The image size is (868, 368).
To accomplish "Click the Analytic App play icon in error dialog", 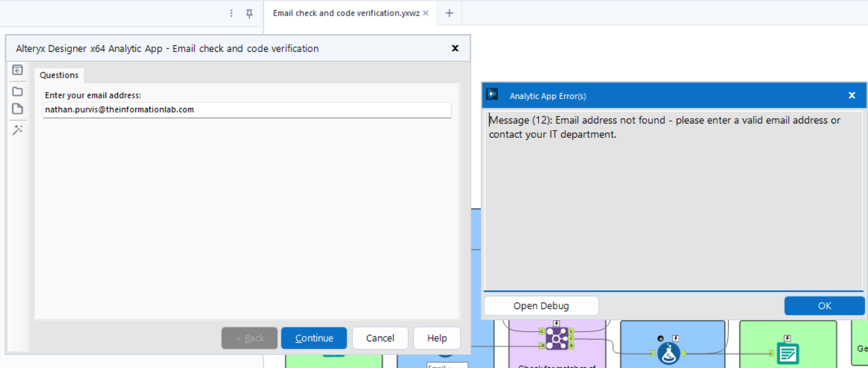I will click(491, 94).
